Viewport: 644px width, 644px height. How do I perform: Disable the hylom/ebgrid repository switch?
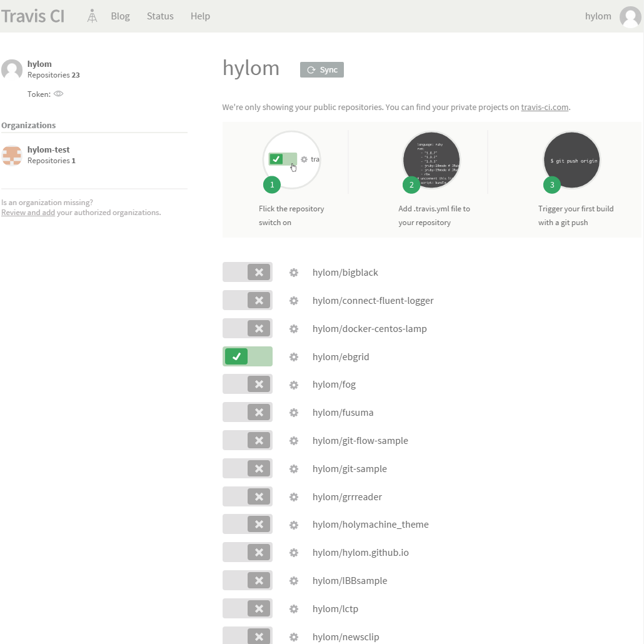coord(247,356)
